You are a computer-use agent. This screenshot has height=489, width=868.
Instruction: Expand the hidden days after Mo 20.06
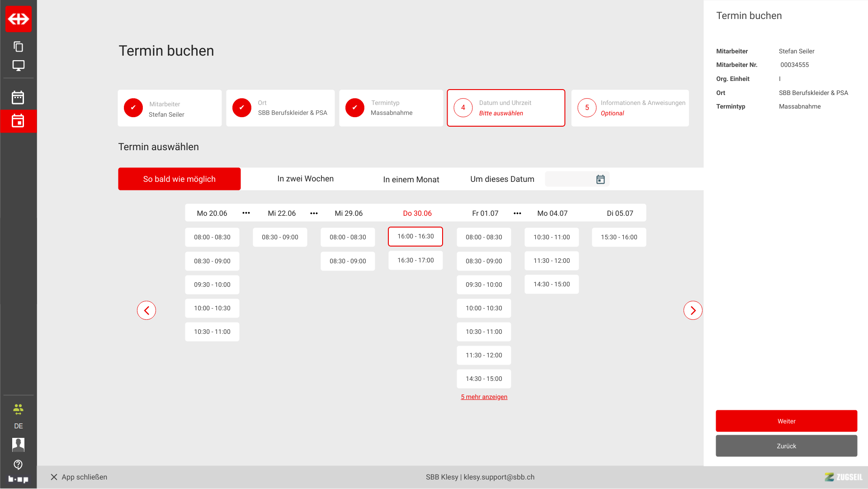click(x=246, y=213)
